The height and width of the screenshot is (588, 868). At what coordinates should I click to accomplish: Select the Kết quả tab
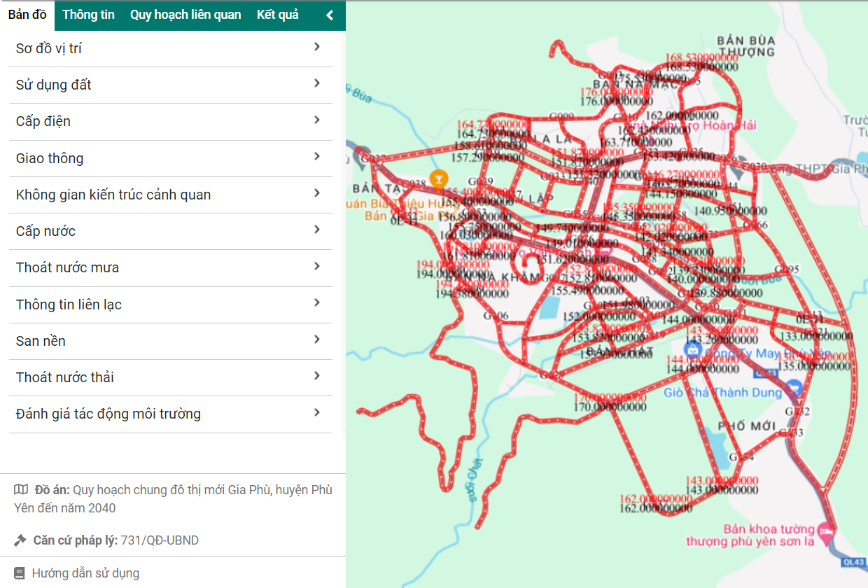coord(277,15)
